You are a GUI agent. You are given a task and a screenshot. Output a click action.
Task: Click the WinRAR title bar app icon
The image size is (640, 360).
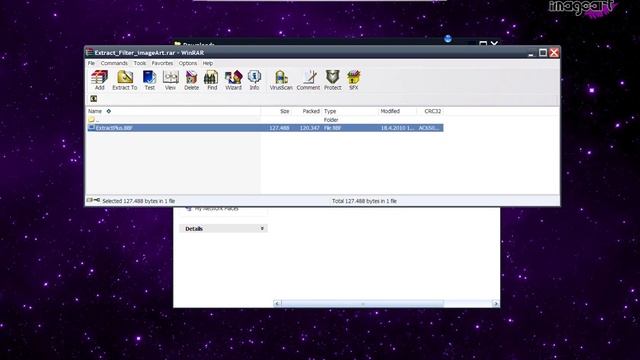tap(90, 52)
